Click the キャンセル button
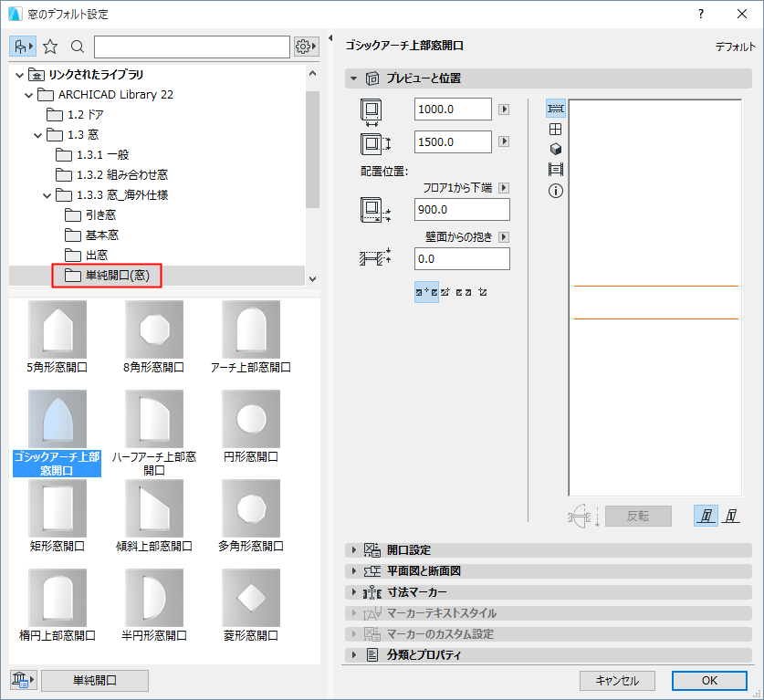The width and height of the screenshot is (764, 700). [x=617, y=681]
